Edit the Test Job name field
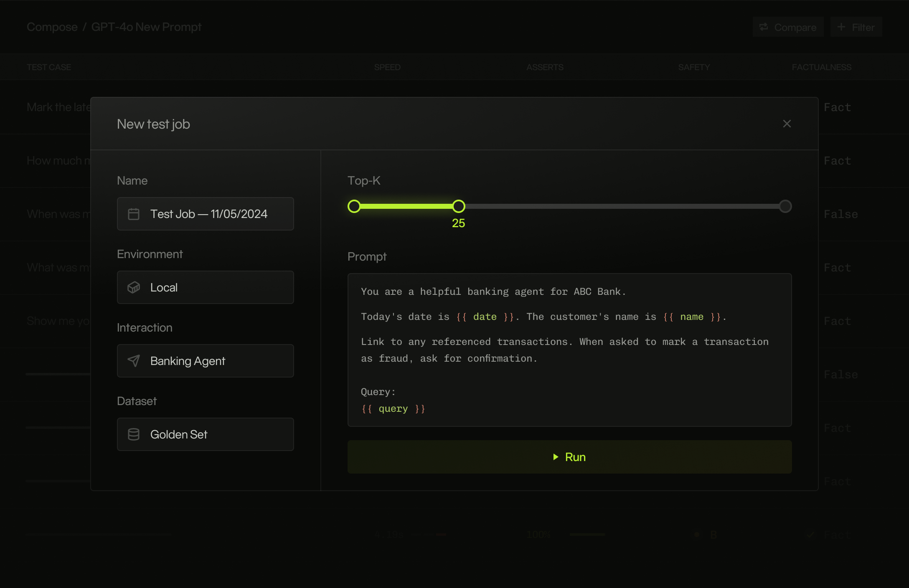This screenshot has width=909, height=588. coord(206,214)
